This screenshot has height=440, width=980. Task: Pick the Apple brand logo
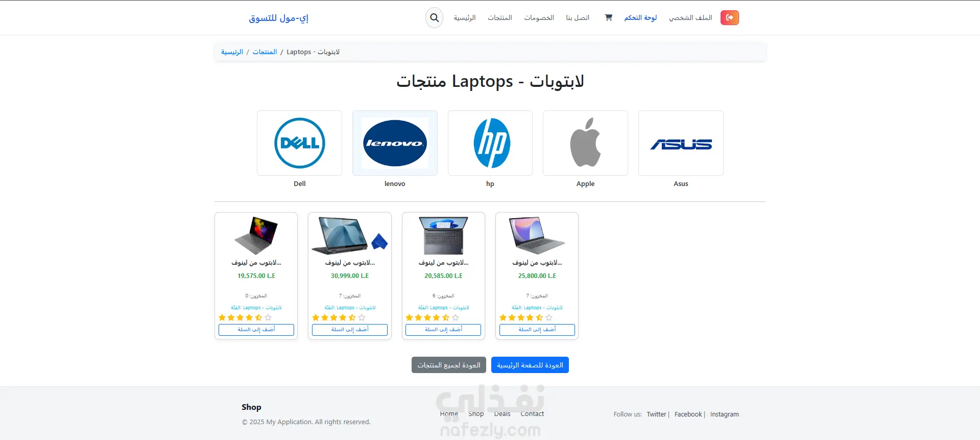(585, 143)
